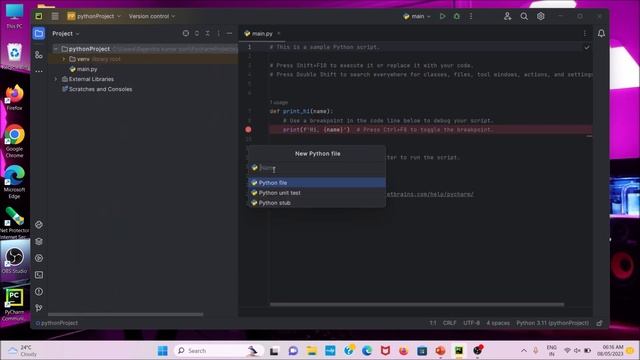Image resolution: width=640 pixels, height=360 pixels.
Task: Open editor tab options menu
Action: 585,33
